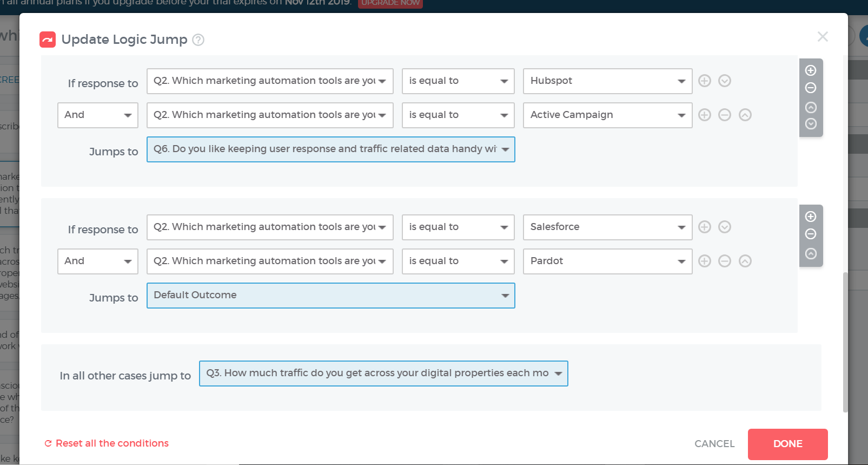Open operator dropdown in Active Campaign row
The width and height of the screenshot is (868, 465).
pyautogui.click(x=458, y=115)
